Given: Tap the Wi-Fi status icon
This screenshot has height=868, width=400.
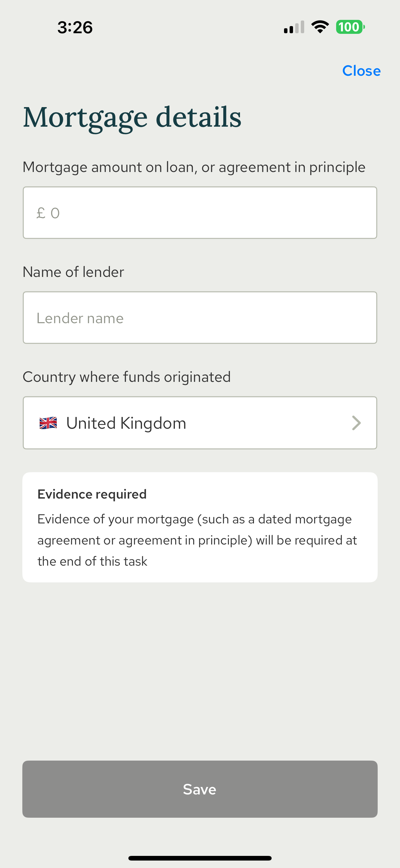Looking at the screenshot, I should point(320,27).
